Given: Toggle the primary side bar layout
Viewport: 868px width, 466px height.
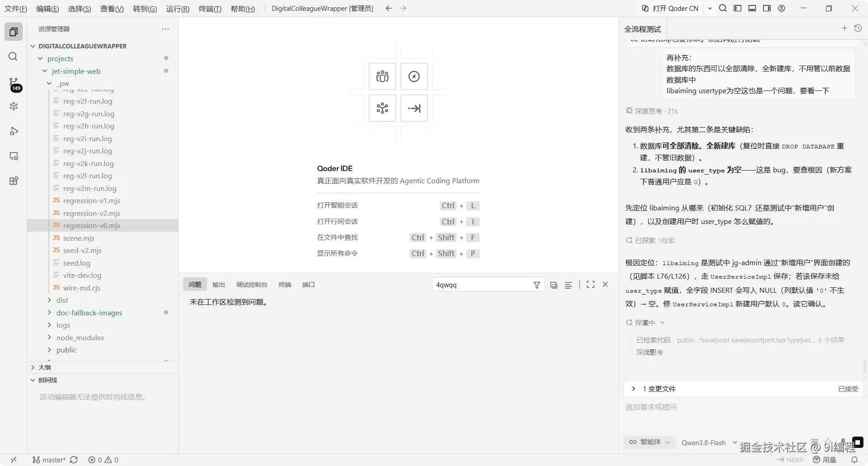Looking at the screenshot, I should pyautogui.click(x=737, y=8).
